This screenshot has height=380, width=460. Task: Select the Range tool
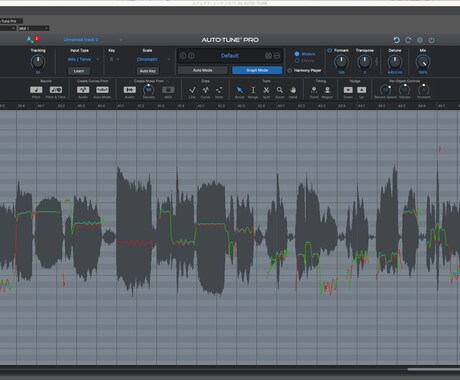click(253, 90)
